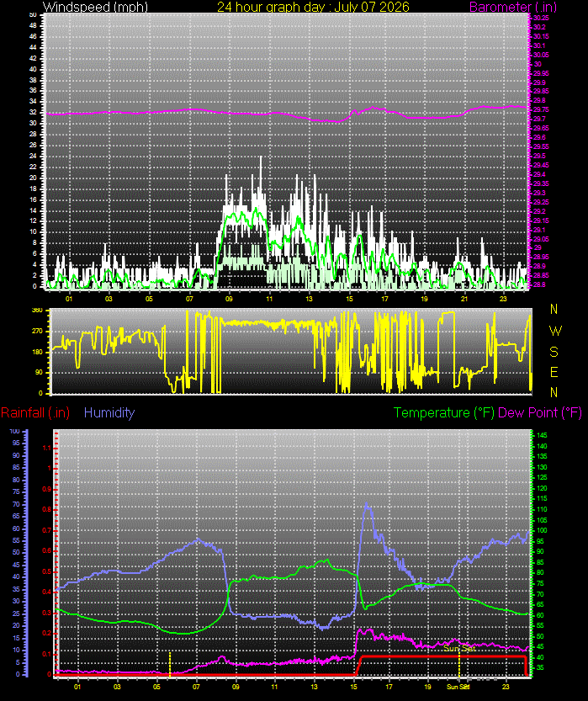This screenshot has width=588, height=701.
Task: Click the 13 hour label under the wind chart
Action: pyautogui.click(x=310, y=299)
